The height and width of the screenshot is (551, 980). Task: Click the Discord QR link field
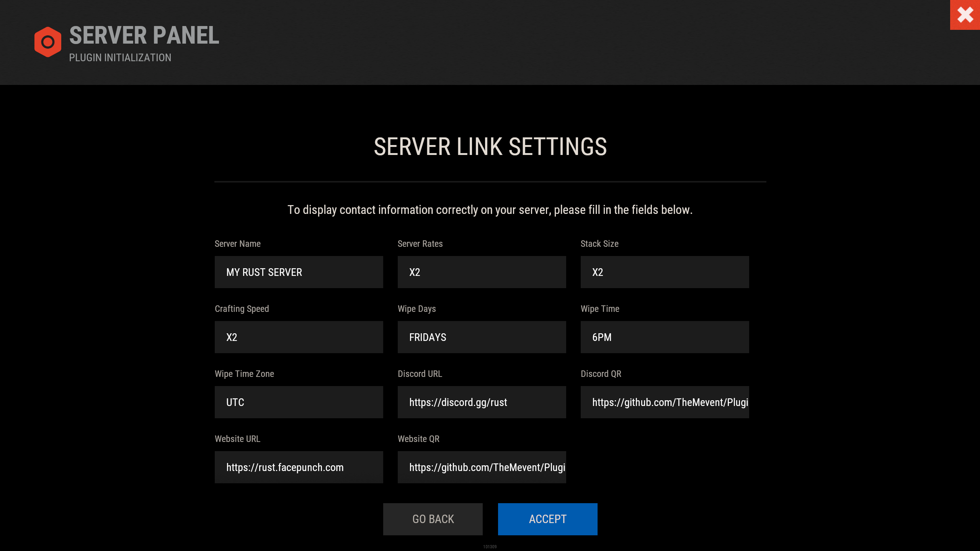tap(665, 402)
